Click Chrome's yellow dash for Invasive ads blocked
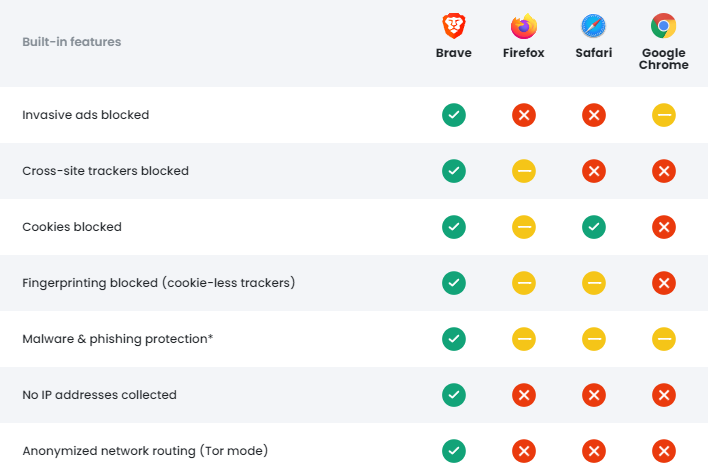The width and height of the screenshot is (708, 474). click(664, 115)
